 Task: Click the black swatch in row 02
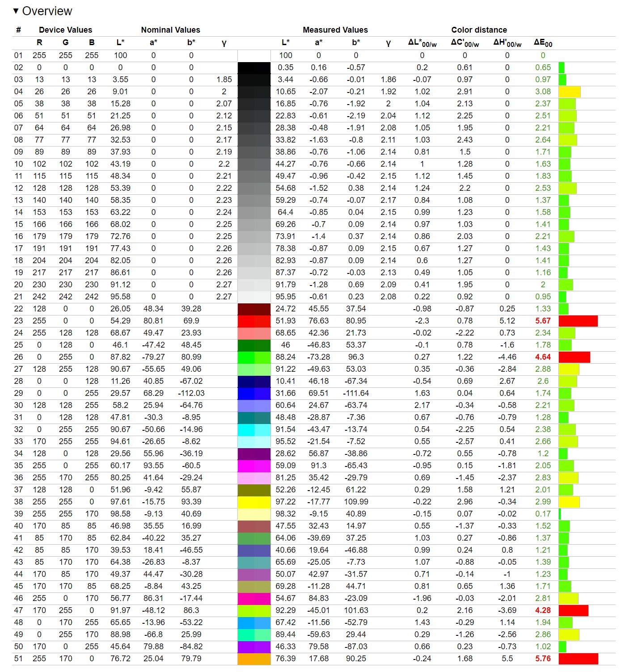coord(254,67)
